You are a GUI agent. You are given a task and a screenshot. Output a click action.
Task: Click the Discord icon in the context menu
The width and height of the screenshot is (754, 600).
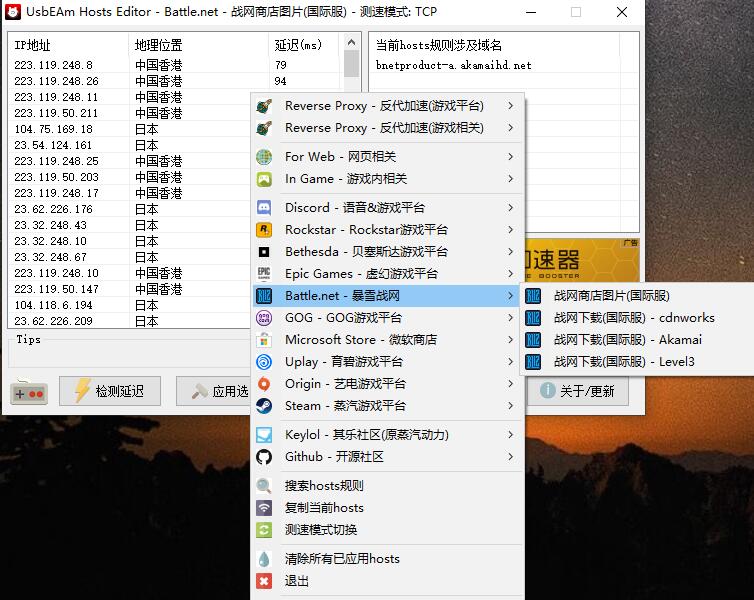(x=264, y=208)
